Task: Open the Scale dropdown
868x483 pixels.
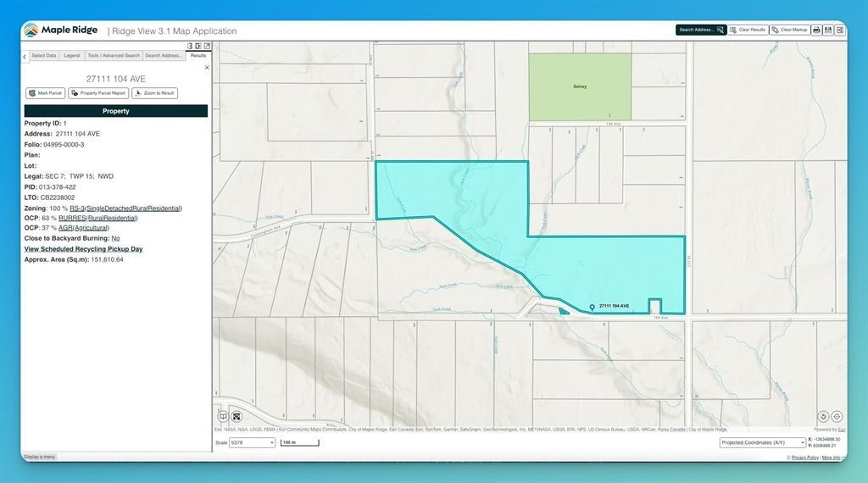Action: 252,442
